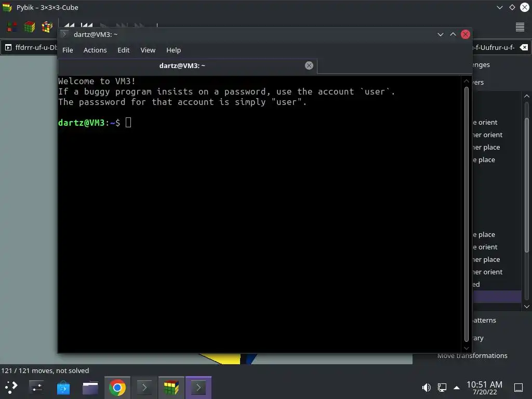532x399 pixels.
Task: Click the Pybik sidebar scrollbar thumb
Action: tap(527, 185)
